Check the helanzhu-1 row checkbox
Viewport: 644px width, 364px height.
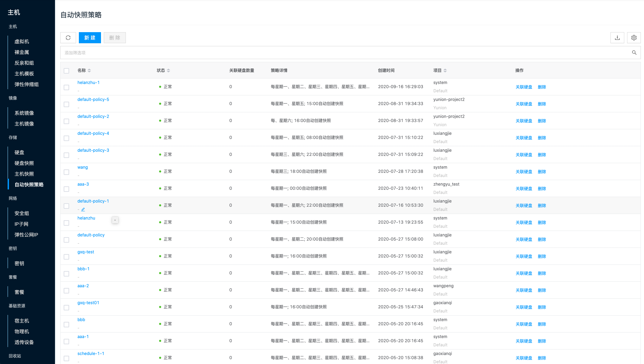66,87
